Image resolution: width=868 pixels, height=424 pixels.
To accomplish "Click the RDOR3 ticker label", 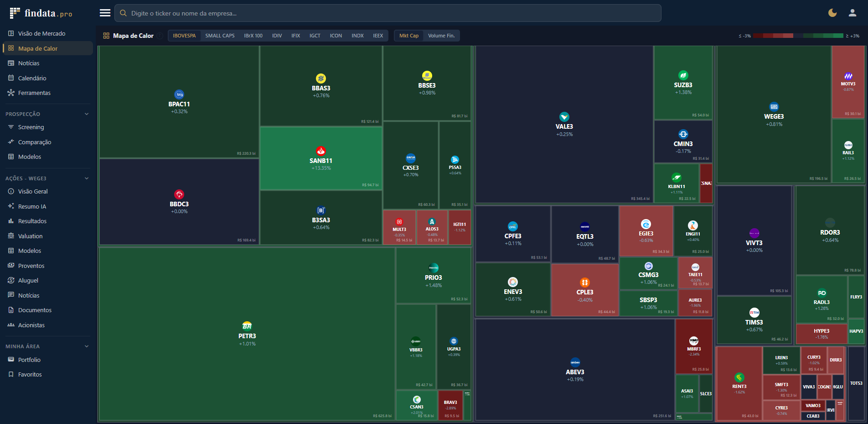I will (830, 232).
